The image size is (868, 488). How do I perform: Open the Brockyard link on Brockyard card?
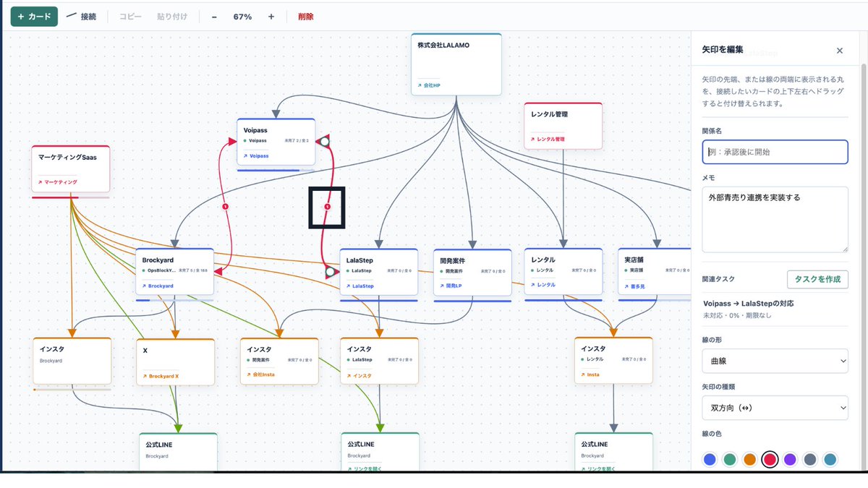pyautogui.click(x=158, y=286)
